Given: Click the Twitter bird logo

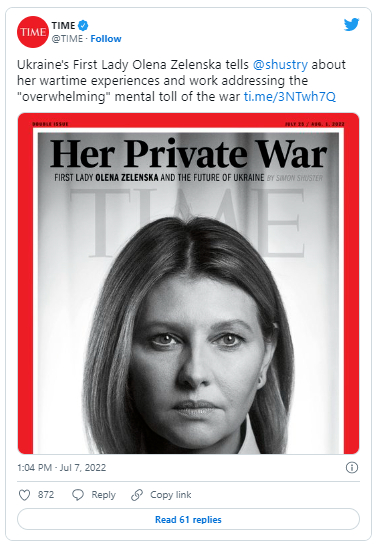Looking at the screenshot, I should [351, 24].
